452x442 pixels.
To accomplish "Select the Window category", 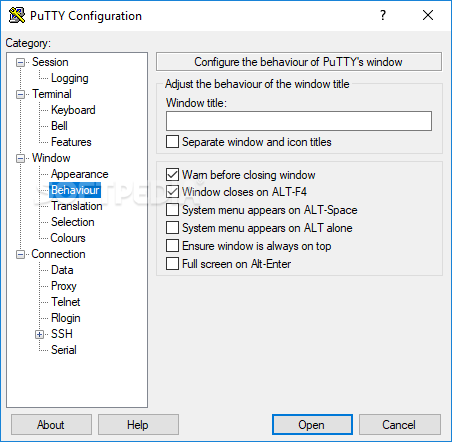I will pos(51,158).
